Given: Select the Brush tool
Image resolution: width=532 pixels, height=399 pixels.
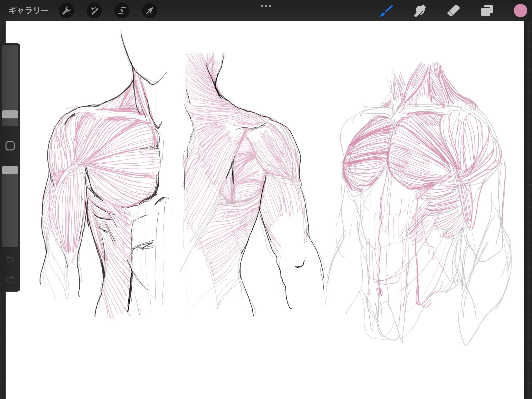Looking at the screenshot, I should pyautogui.click(x=386, y=11).
